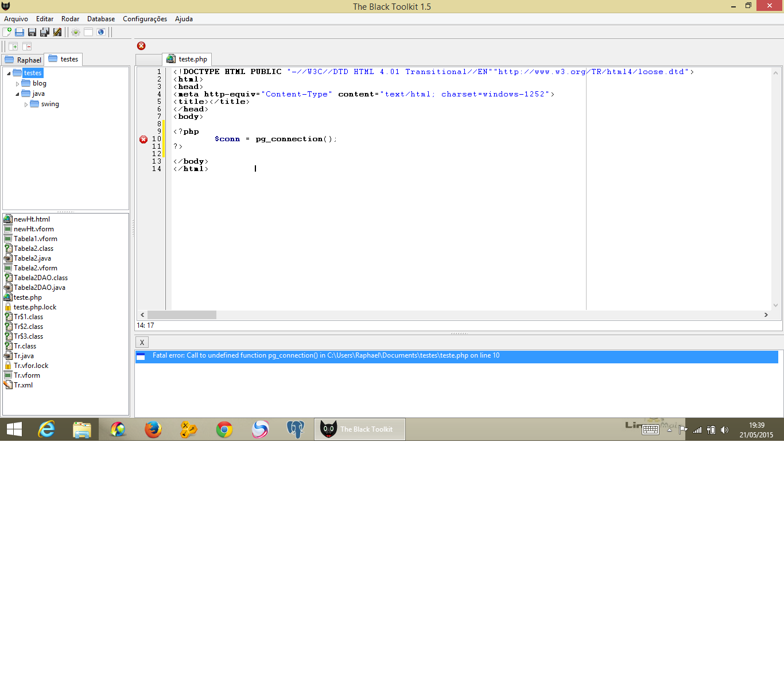
Task: Click the error marker beside line 10
Action: coord(143,139)
